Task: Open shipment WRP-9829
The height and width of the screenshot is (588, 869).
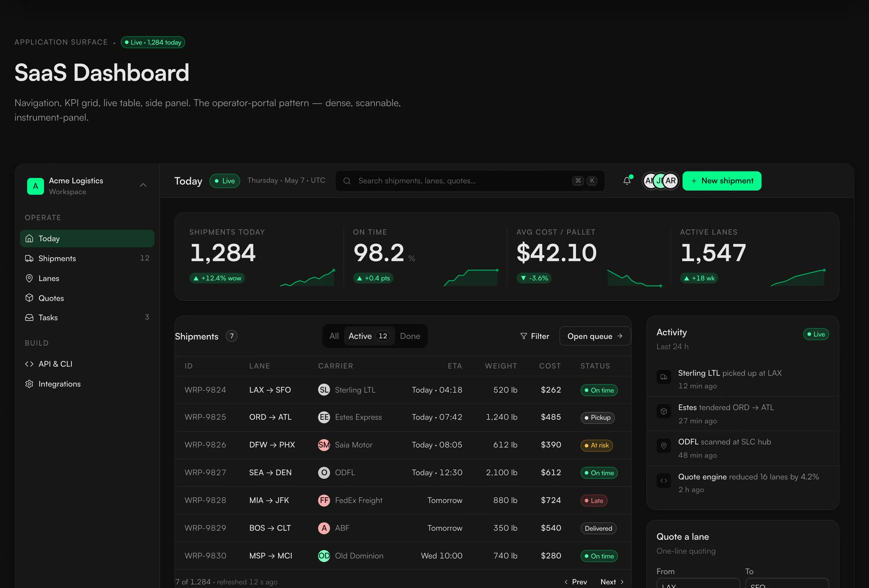Action: (403, 528)
